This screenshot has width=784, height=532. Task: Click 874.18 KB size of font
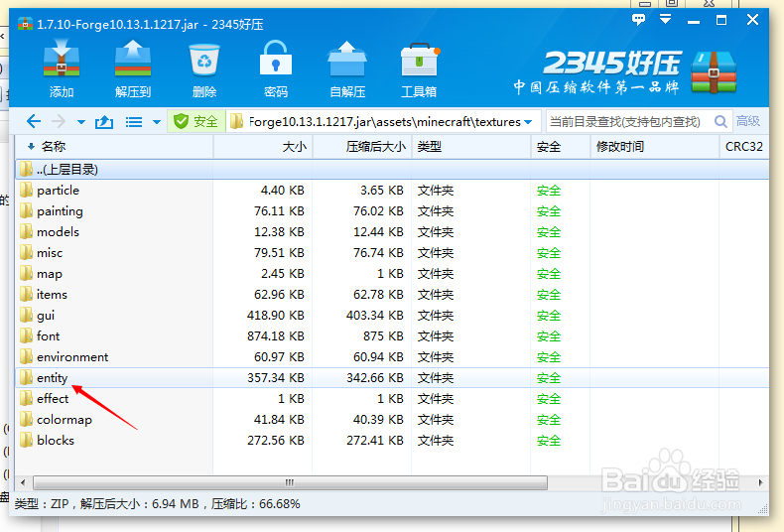[x=276, y=336]
